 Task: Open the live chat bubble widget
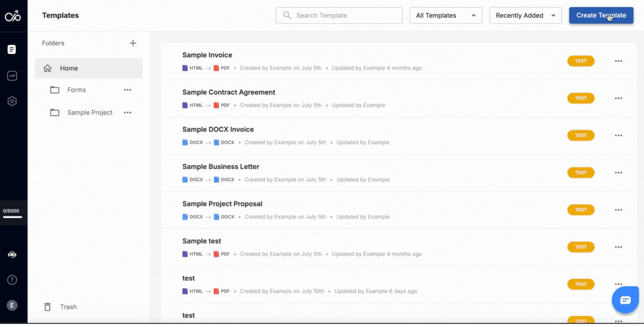coord(625,300)
